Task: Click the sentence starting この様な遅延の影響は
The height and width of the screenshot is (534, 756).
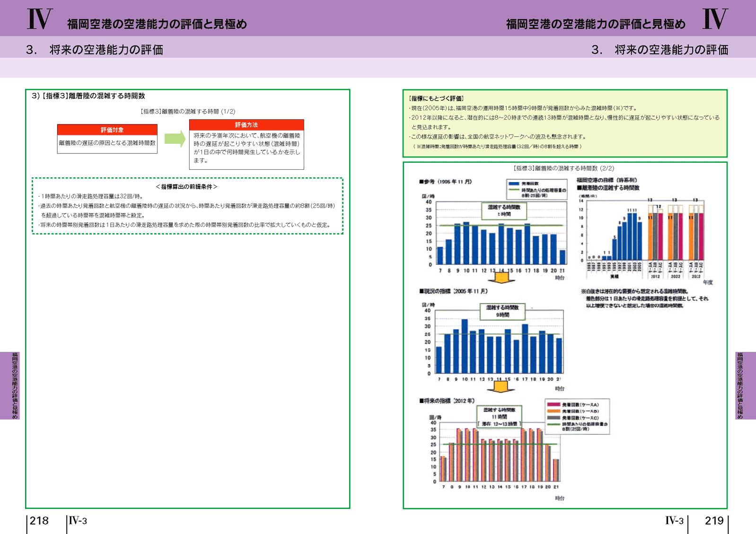Action: coord(497,137)
